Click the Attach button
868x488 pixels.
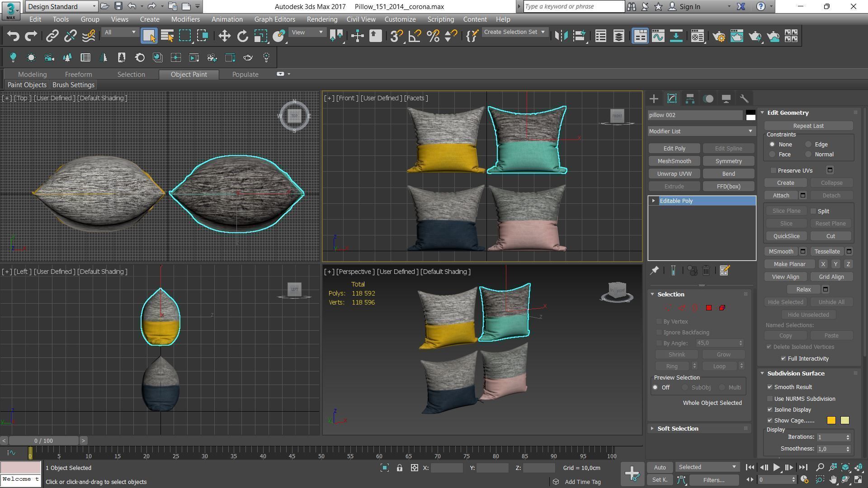[781, 195]
